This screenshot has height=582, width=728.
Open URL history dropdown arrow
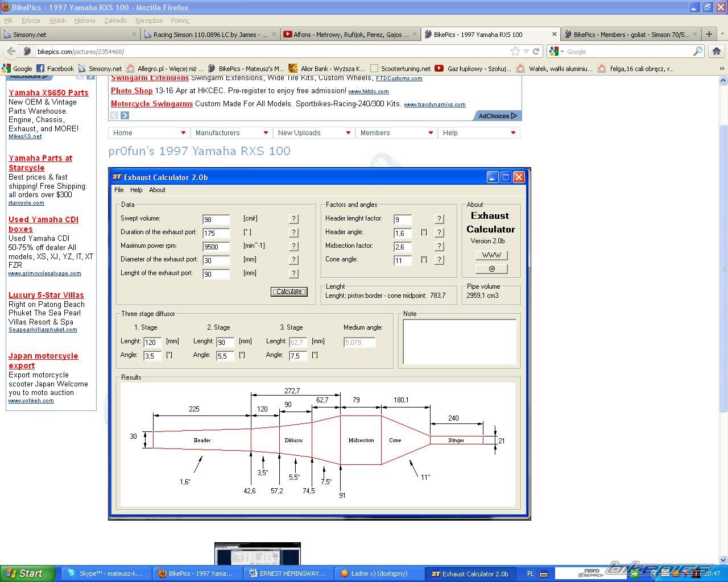[526, 51]
